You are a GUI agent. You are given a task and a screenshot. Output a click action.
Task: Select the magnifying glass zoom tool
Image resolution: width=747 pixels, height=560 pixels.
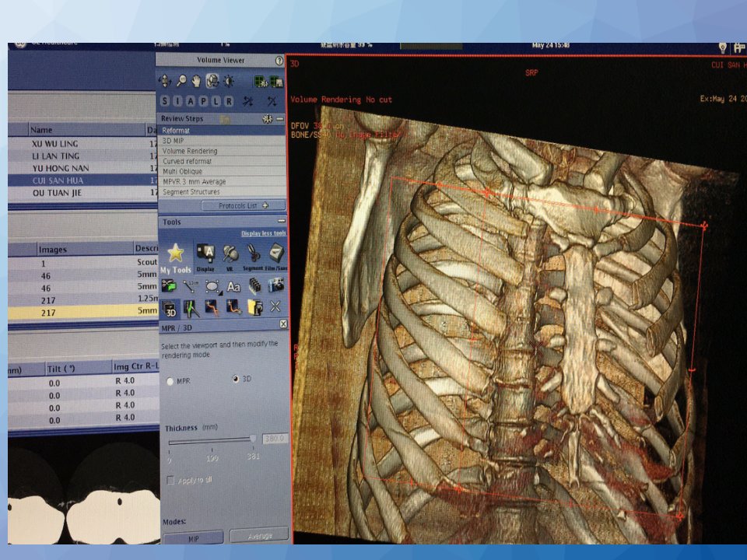(181, 81)
